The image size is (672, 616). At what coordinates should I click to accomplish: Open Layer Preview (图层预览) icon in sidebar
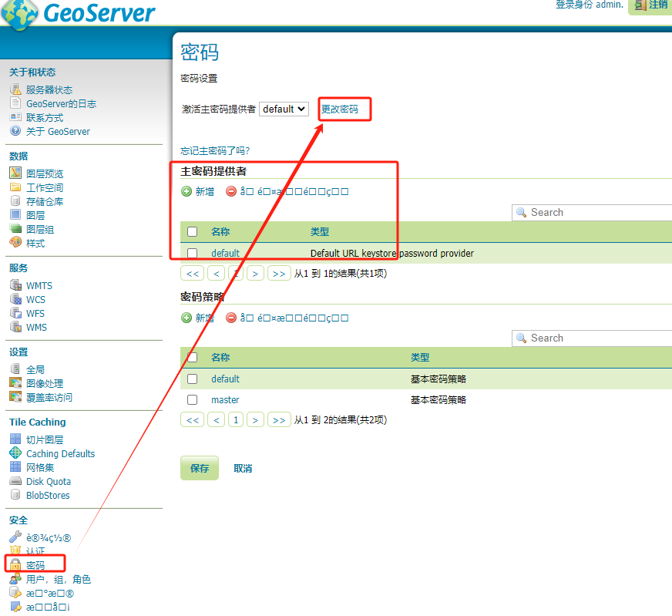(15, 173)
